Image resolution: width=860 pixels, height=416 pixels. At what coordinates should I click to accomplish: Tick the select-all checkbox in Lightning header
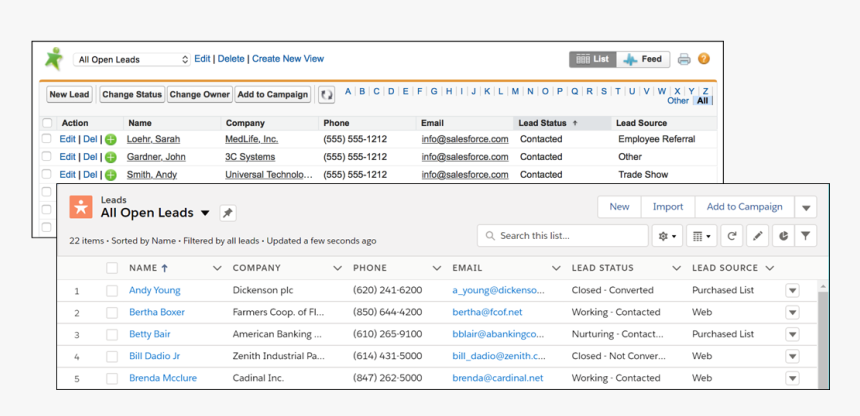[112, 268]
